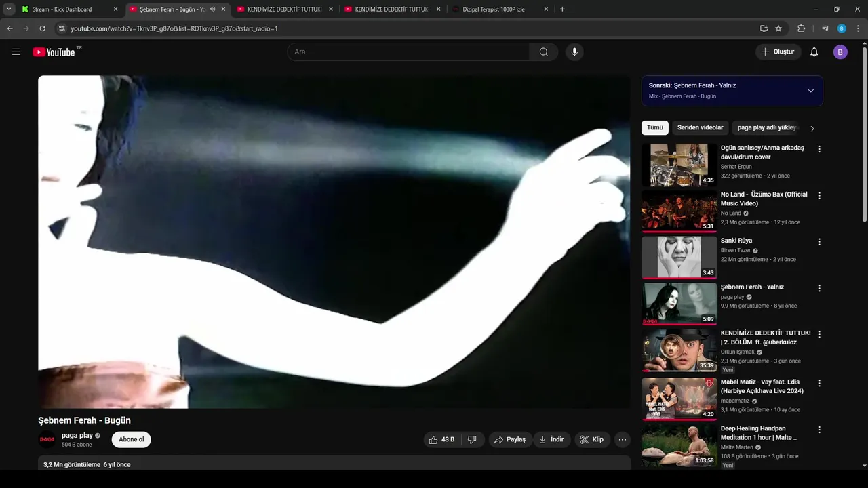Close the Stream - Kick Dashboard tab

tap(115, 9)
